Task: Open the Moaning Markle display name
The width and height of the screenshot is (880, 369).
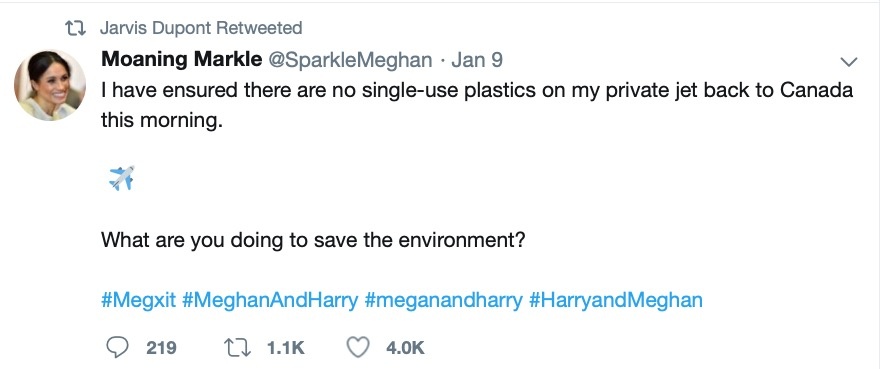Action: (x=182, y=59)
